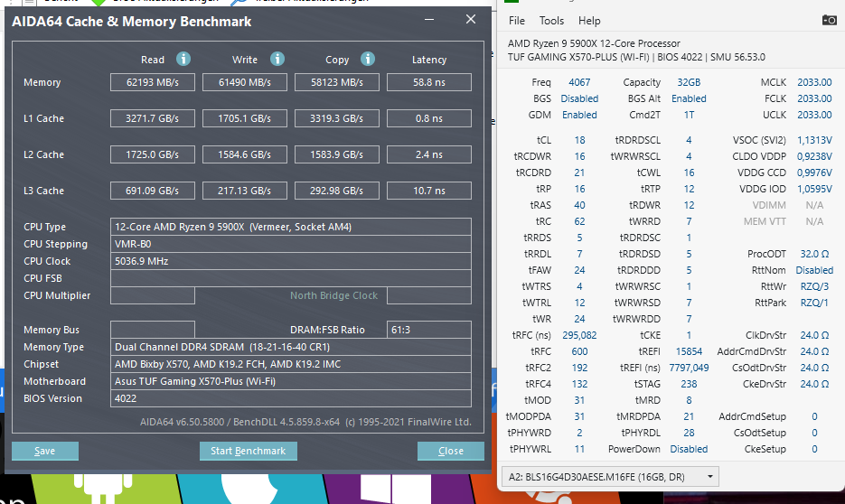The width and height of the screenshot is (845, 504).
Task: Open the File menu
Action: (x=516, y=21)
